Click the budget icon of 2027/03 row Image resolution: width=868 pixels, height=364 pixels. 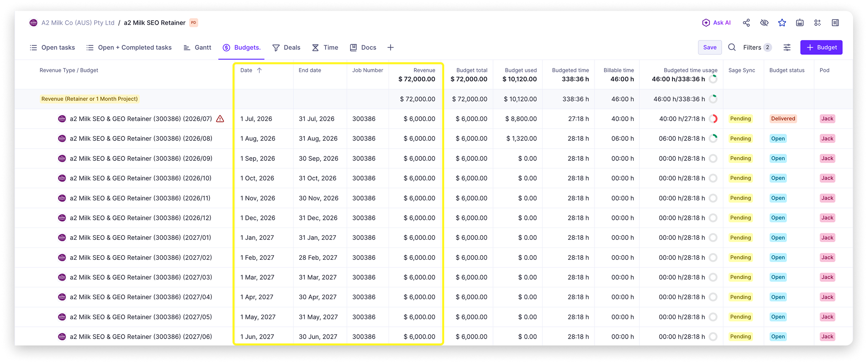(62, 277)
